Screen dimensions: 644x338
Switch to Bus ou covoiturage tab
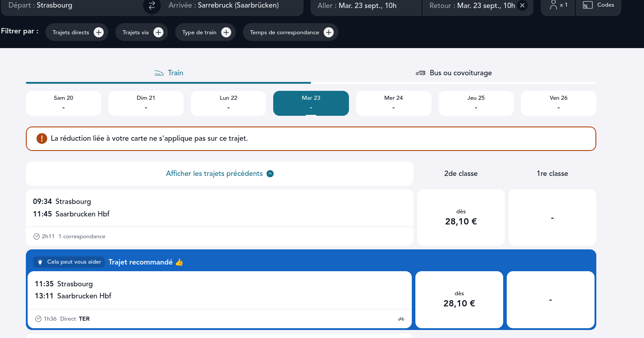454,73
